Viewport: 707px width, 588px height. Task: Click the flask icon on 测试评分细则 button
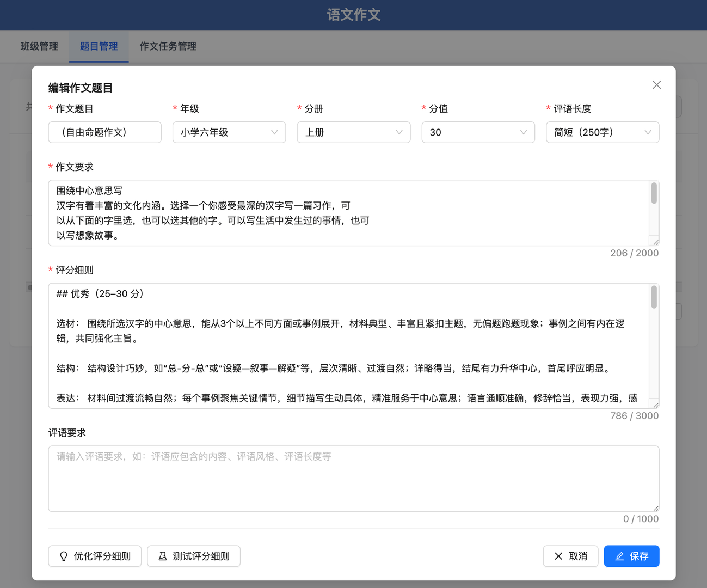pos(163,556)
